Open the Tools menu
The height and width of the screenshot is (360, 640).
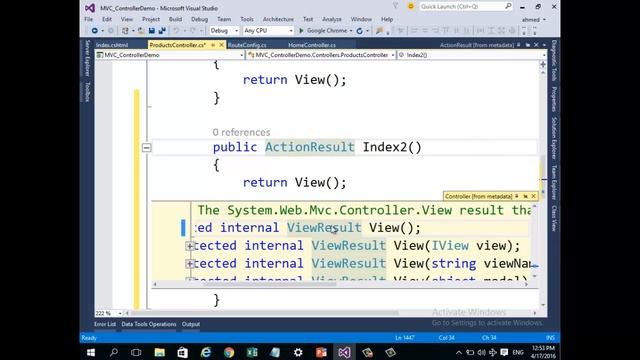[x=247, y=19]
